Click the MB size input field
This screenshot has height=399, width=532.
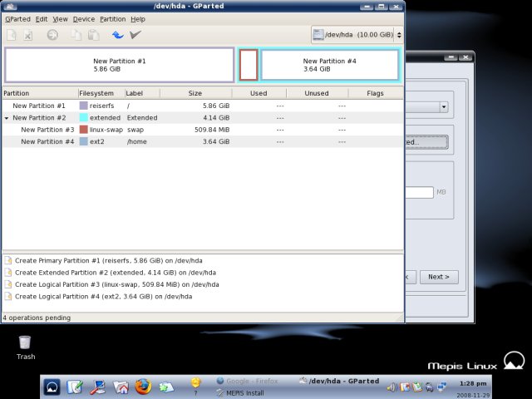[420, 192]
